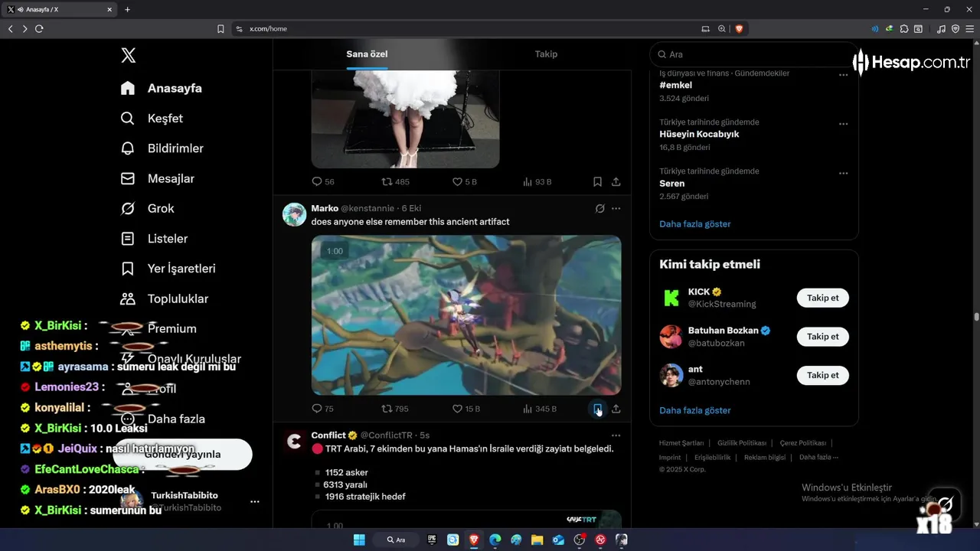Viewport: 980px width, 551px height.
Task: Switch to the Sana özel tab
Action: pyautogui.click(x=367, y=54)
